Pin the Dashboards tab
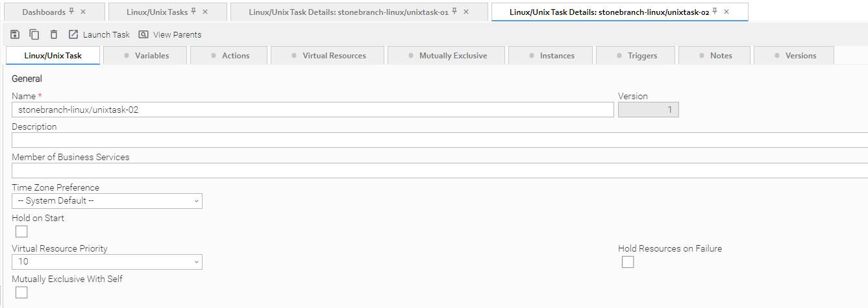The width and height of the screenshot is (868, 308). point(72,12)
